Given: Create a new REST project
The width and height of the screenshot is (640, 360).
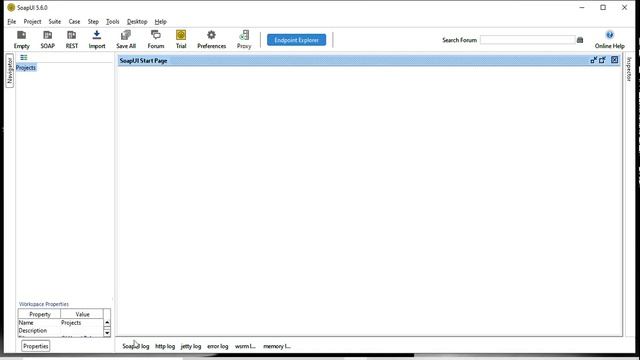Looking at the screenshot, I should pos(71,40).
